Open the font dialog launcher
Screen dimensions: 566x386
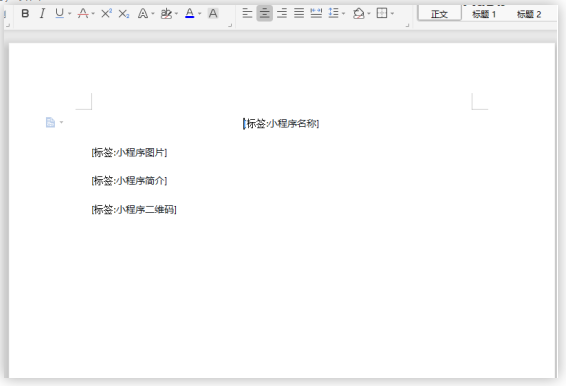(x=230, y=26)
